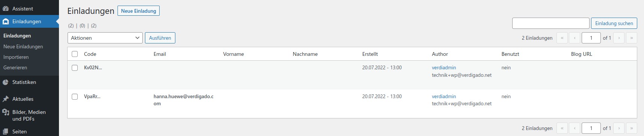Click the Einladung suchen button
The image size is (644, 136).
tap(614, 23)
